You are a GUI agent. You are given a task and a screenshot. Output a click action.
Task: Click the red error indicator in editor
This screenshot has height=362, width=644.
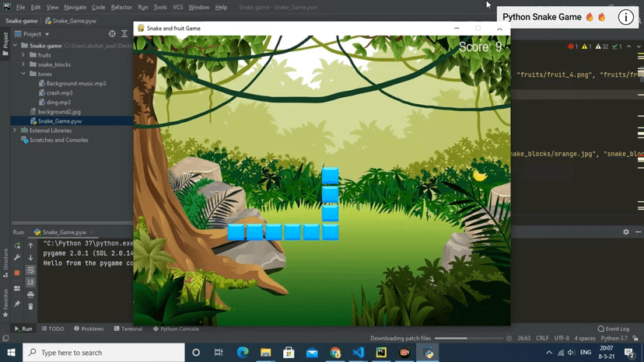point(573,47)
